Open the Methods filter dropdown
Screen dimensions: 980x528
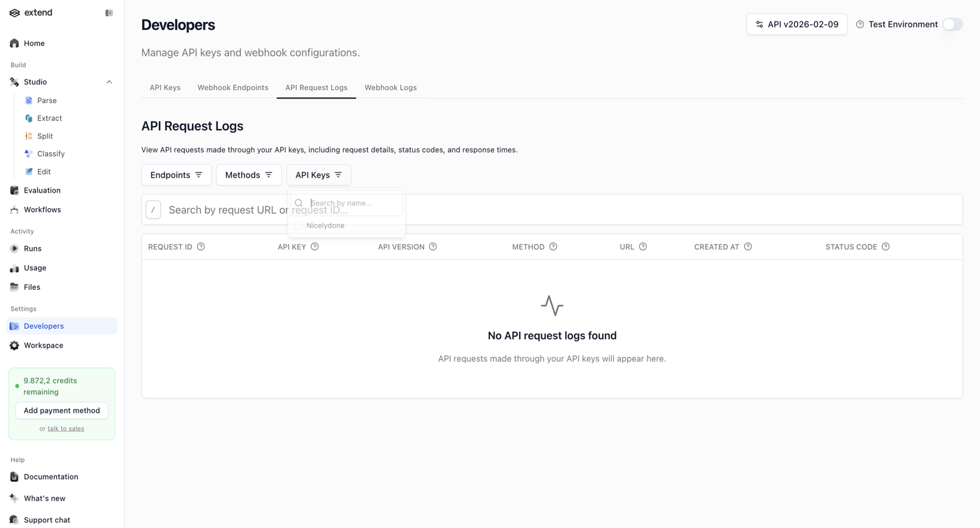[249, 175]
